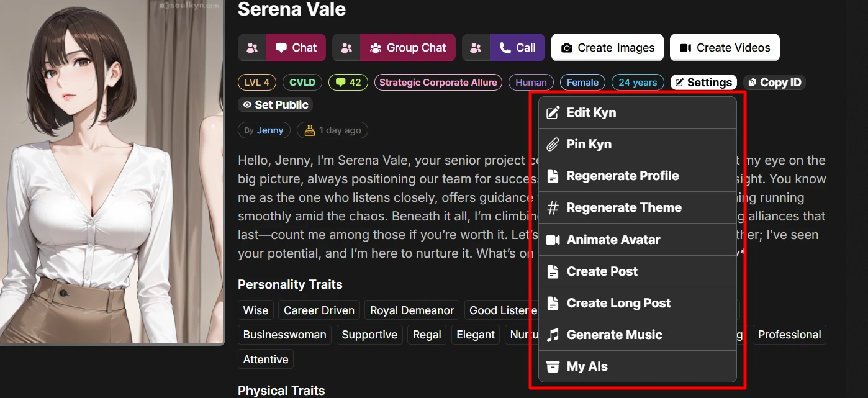Viewport: 868px width, 398px height.
Task: Click the paperclip icon next to Pin Kyn
Action: (x=553, y=144)
